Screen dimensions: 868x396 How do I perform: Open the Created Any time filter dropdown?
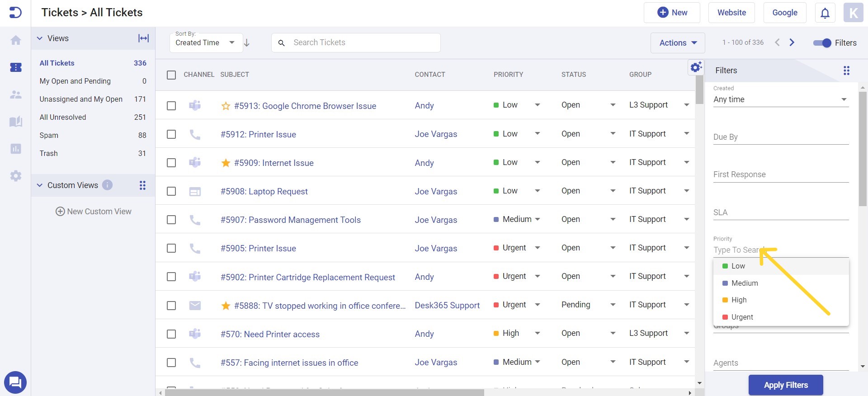[x=780, y=99]
